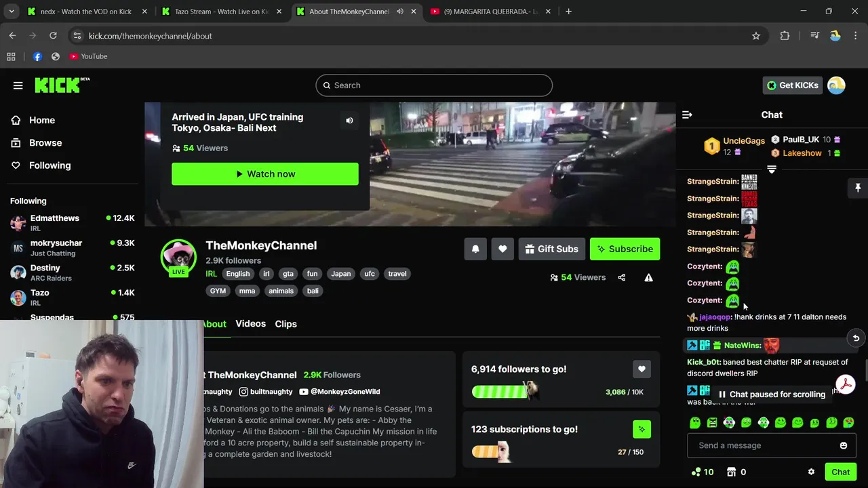Click the channel points icon showing 10
Viewport: 868px width, 488px height.
(702, 472)
